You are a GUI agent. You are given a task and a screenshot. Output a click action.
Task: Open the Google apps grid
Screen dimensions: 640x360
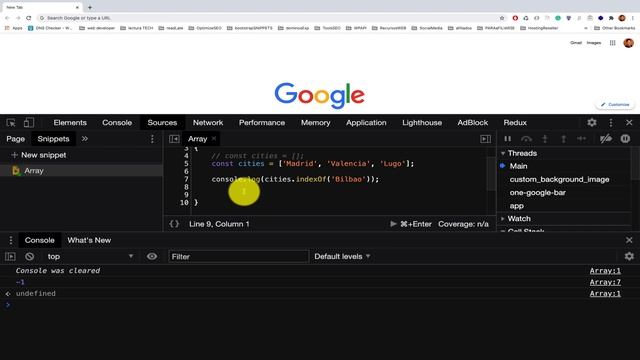coord(613,43)
